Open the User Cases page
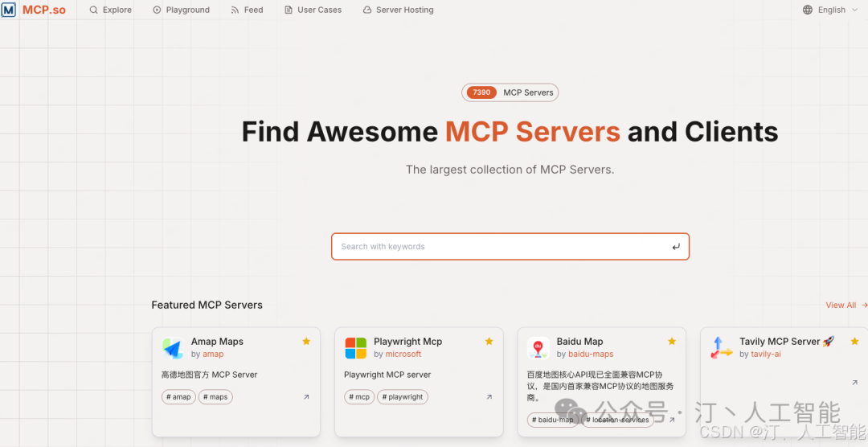 (313, 10)
